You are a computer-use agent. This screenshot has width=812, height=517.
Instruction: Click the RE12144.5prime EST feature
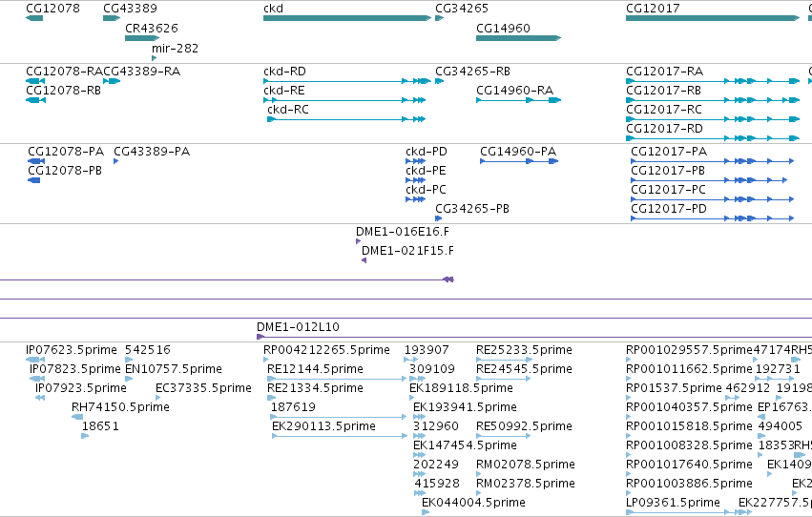pyautogui.click(x=337, y=379)
